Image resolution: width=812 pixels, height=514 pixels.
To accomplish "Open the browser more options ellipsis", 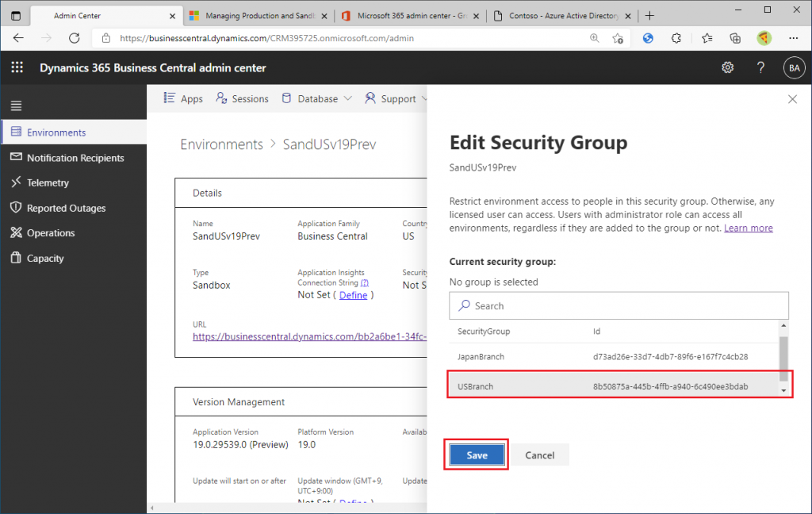I will [x=793, y=38].
